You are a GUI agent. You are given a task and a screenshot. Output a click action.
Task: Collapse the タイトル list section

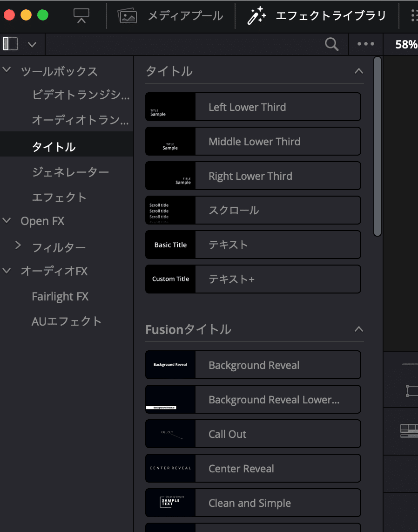pyautogui.click(x=359, y=71)
